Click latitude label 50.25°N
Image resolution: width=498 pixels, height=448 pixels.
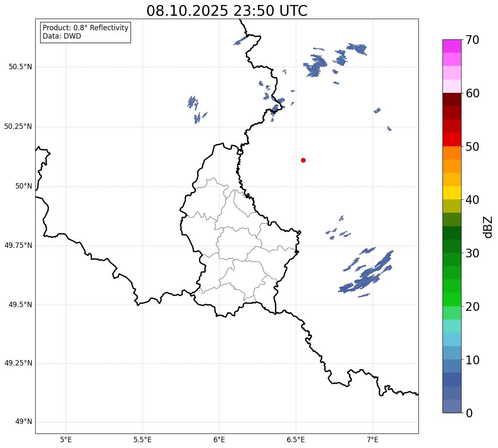[x=18, y=126]
